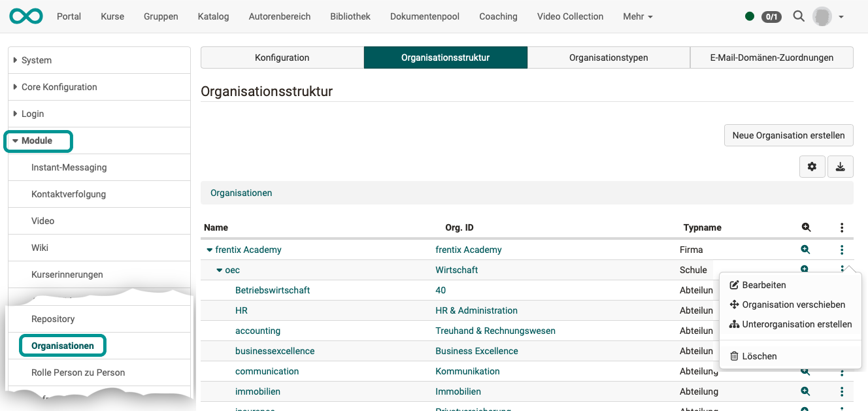Image resolution: width=868 pixels, height=411 pixels.
Task: Open the Treuhand & Rechnungswesen link
Action: (x=495, y=331)
